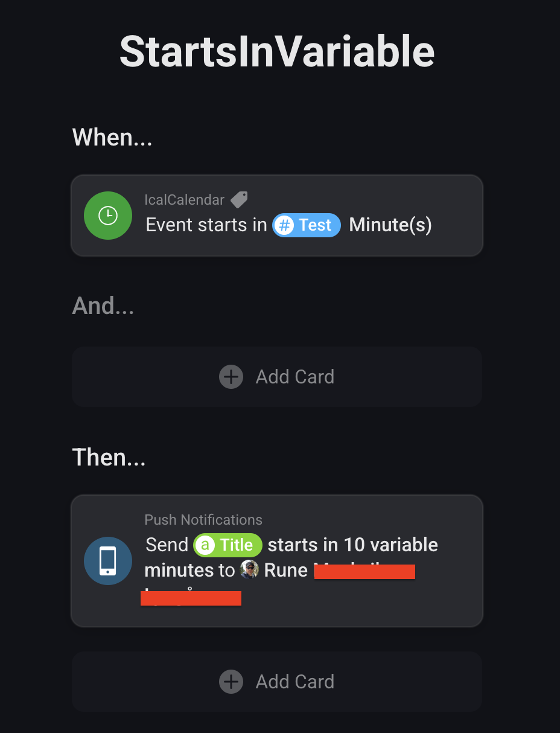Click the recipient name Rune
Viewport: 560px width, 733px height.
[286, 570]
